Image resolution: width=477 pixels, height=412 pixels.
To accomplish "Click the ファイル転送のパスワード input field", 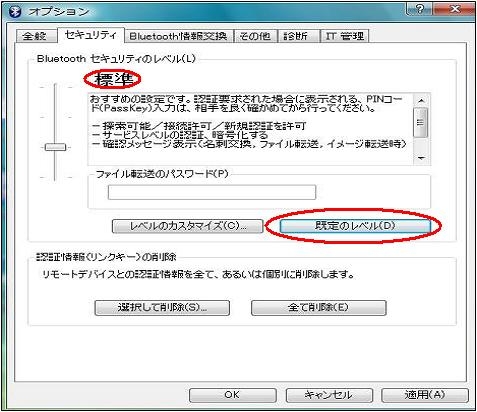I will (212, 192).
